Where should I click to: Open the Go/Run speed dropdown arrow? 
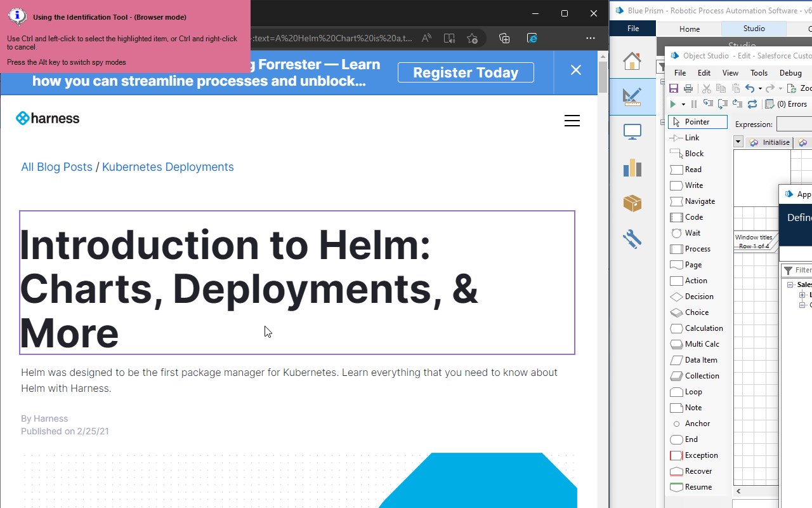click(x=683, y=104)
